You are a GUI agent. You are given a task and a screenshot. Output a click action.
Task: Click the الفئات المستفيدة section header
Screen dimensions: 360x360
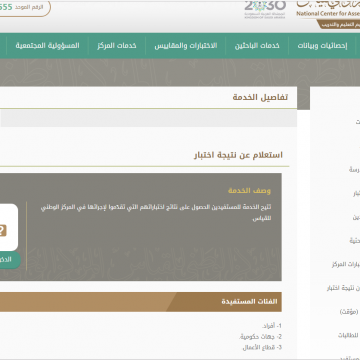click(249, 302)
